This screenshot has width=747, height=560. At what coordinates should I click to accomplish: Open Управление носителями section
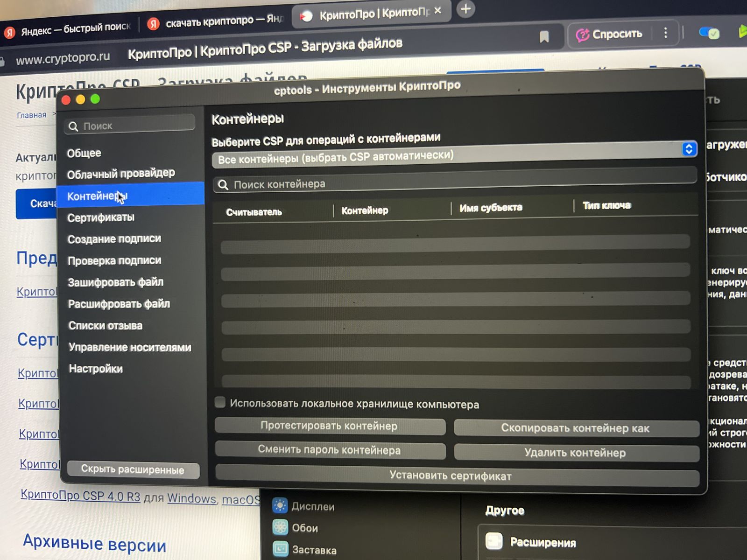click(130, 347)
